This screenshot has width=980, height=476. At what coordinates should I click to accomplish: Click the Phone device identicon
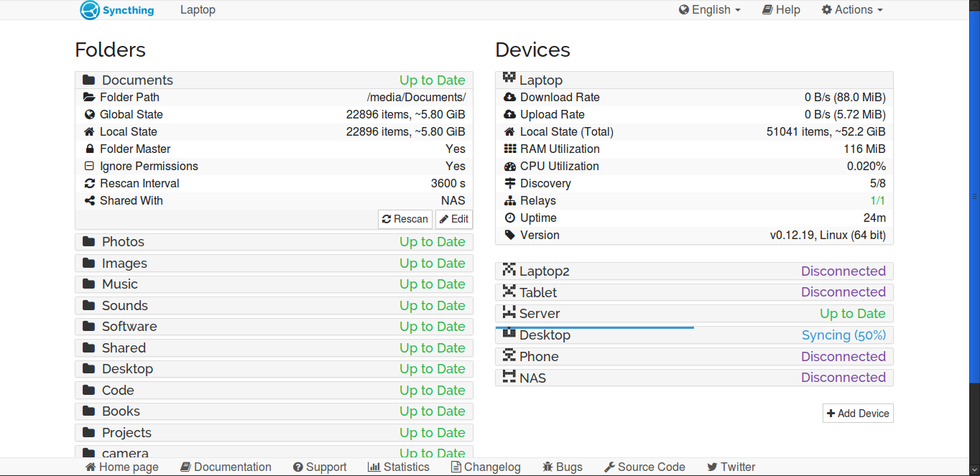(509, 355)
